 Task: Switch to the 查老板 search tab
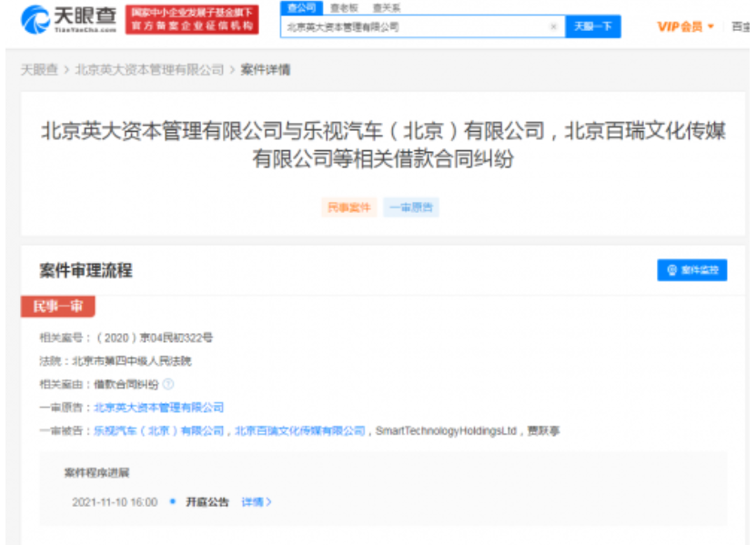pos(343,7)
